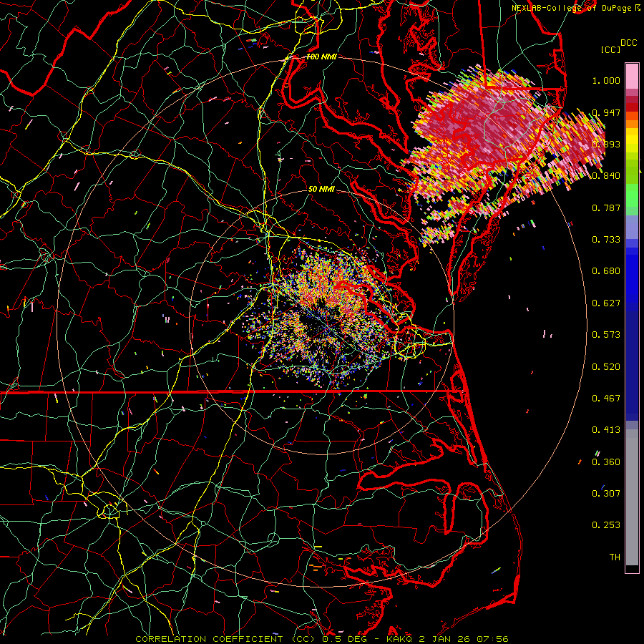
Task: Click the 50 NMI range ring label
Action: point(321,189)
